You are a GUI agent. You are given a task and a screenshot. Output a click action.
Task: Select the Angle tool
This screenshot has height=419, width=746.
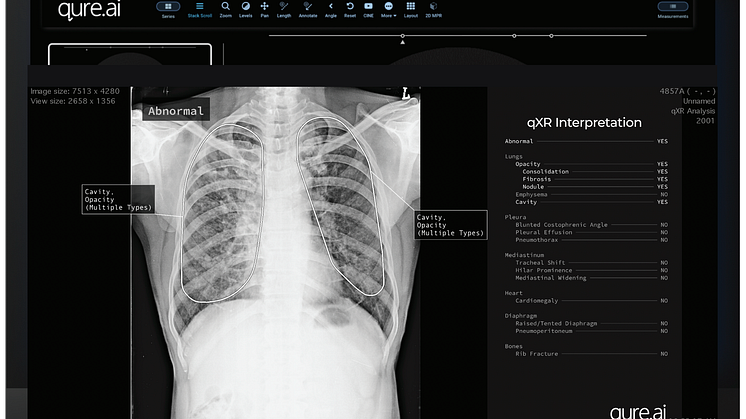coord(331,10)
